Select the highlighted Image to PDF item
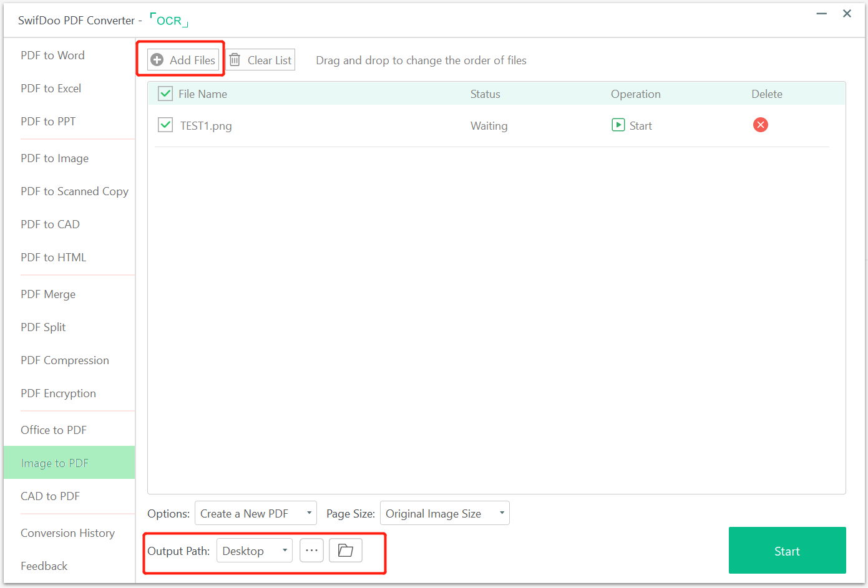 69,463
